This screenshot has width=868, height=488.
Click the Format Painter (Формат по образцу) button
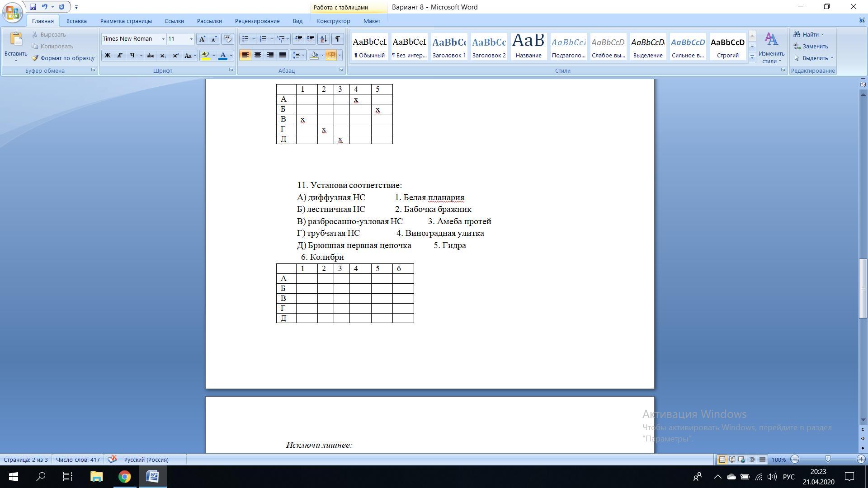pyautogui.click(x=63, y=58)
